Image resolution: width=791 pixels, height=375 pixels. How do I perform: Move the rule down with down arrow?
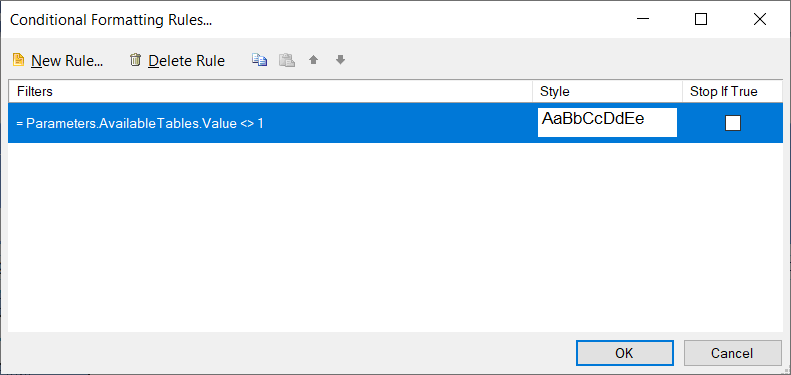coord(341,60)
